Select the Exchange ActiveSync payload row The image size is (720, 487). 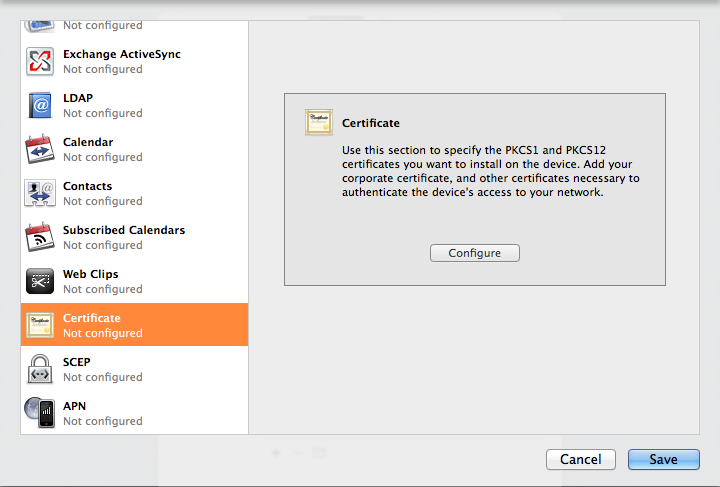pos(135,62)
